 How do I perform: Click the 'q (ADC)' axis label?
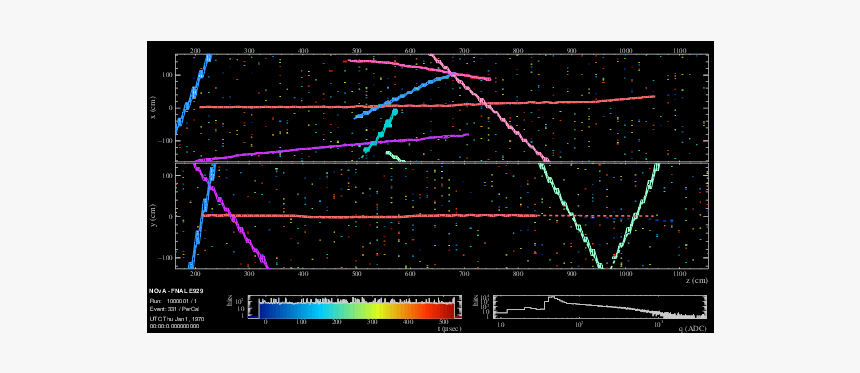693,329
